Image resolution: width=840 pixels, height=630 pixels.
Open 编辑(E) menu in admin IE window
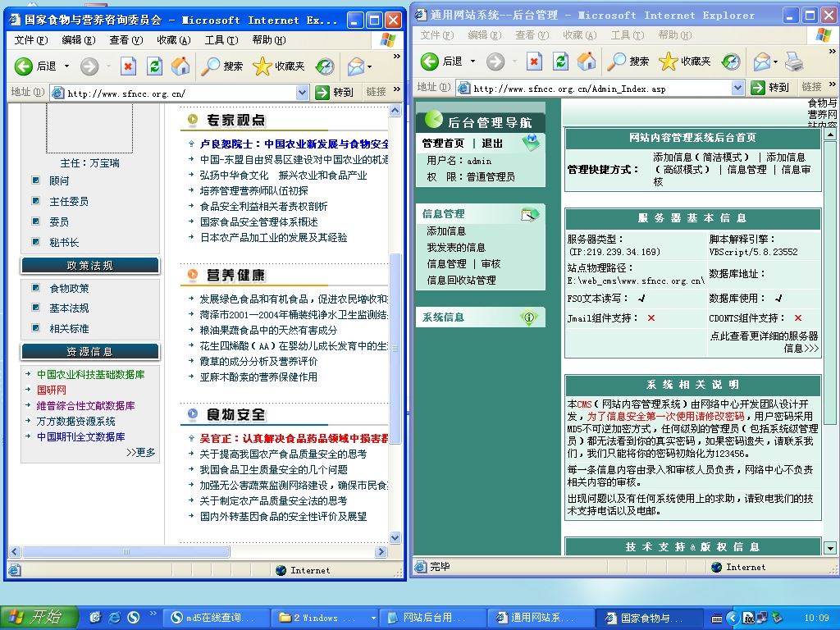pos(485,34)
